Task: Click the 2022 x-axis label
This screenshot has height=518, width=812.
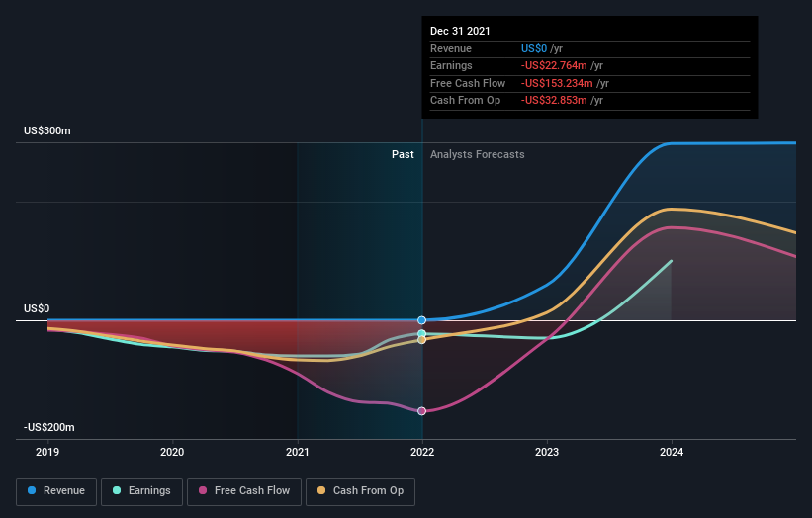Action: coord(422,452)
